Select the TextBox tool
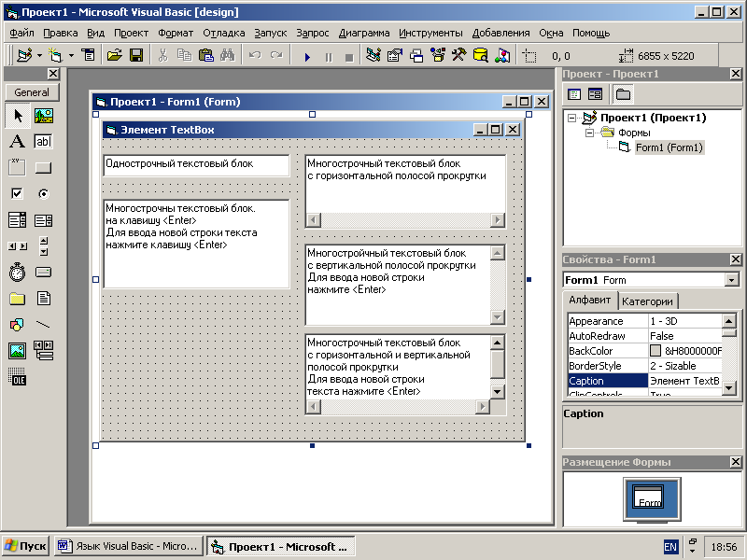Viewport: 747px width, 560px height. (43, 142)
